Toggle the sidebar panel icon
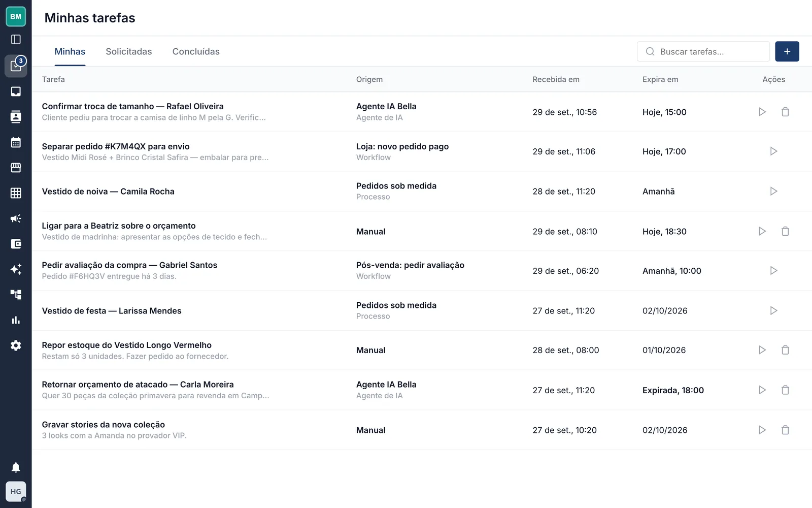The width and height of the screenshot is (812, 508). click(x=16, y=40)
